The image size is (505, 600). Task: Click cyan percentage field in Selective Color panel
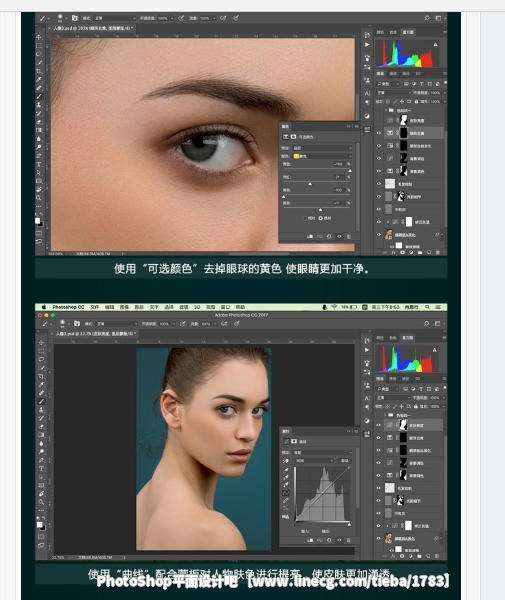(338, 164)
